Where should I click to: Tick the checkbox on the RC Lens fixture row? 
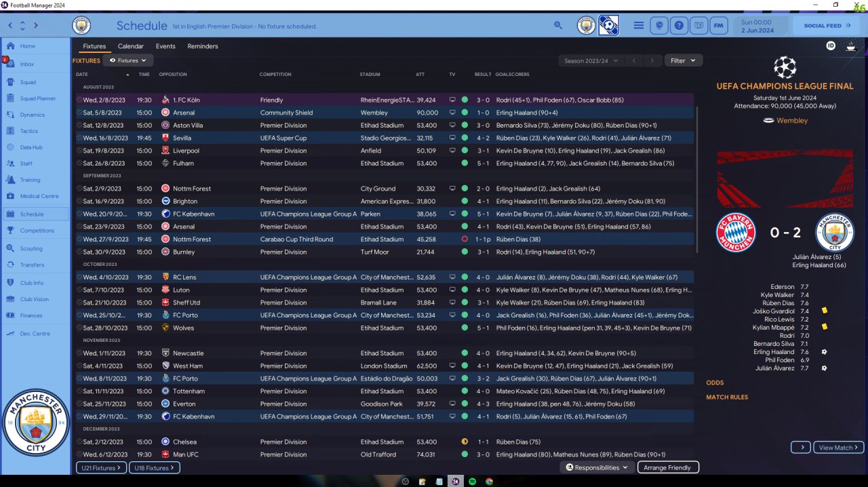(x=79, y=277)
